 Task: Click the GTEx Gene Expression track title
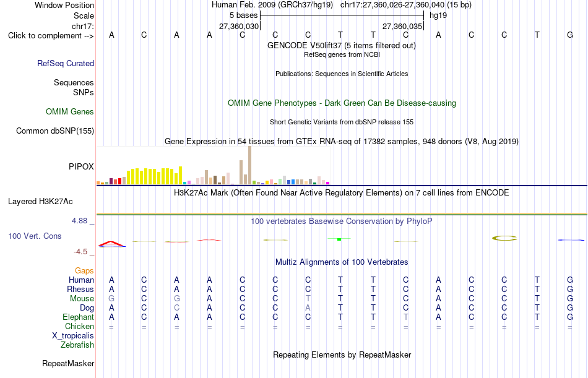pyautogui.click(x=342, y=142)
